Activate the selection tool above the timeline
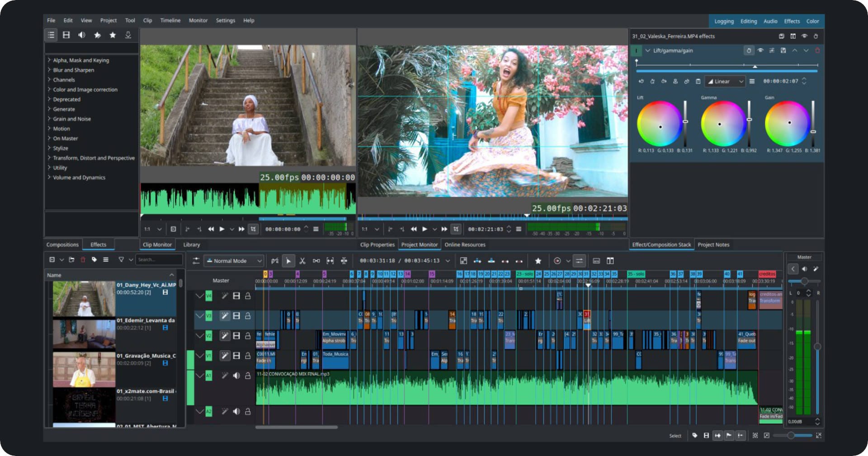Image resolution: width=868 pixels, height=456 pixels. tap(288, 261)
